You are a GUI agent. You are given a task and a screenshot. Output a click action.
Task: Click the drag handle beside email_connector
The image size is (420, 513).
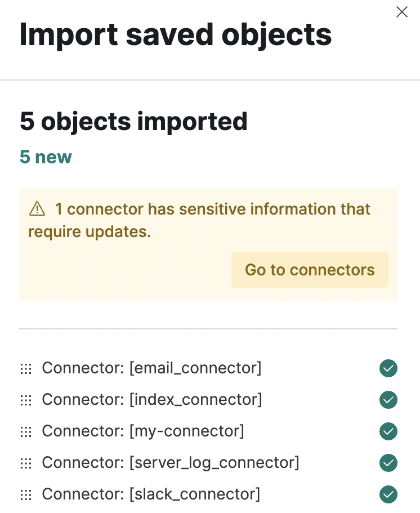[x=26, y=368]
